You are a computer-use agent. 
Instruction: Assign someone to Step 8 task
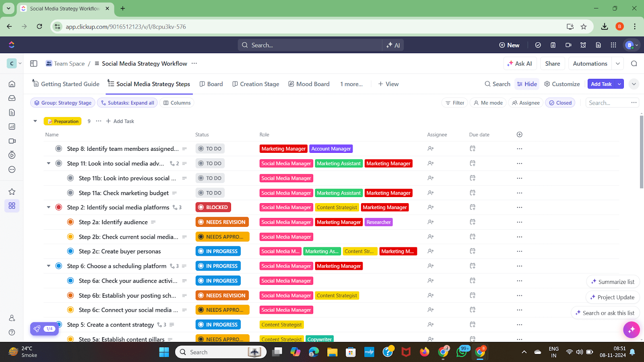431,148
